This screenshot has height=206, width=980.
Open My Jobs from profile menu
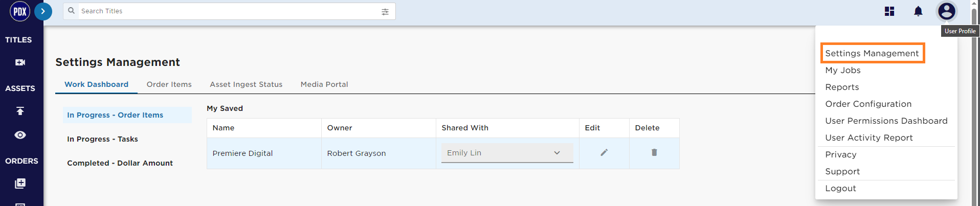point(843,70)
